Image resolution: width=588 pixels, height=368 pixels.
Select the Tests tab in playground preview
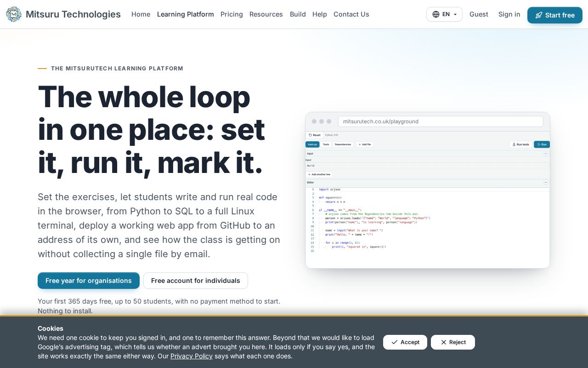point(326,144)
